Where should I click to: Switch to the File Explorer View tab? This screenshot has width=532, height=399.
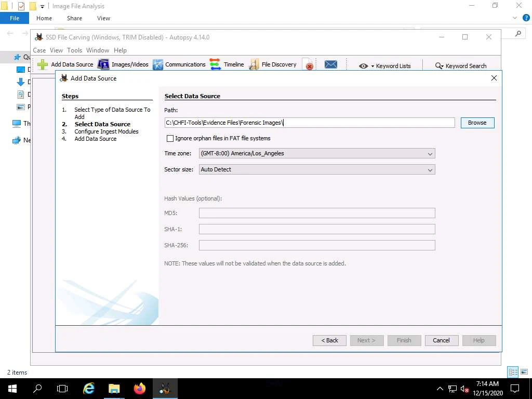coord(103,18)
